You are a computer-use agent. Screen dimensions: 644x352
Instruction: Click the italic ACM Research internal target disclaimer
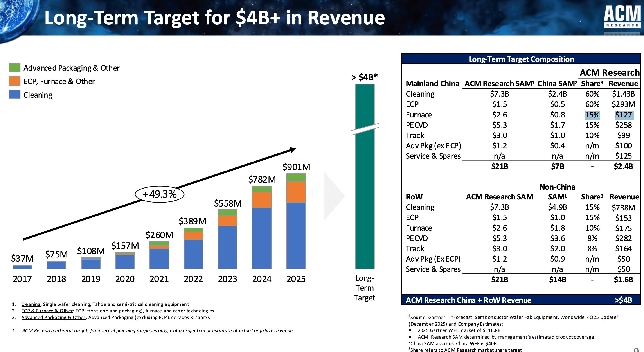[x=157, y=331]
